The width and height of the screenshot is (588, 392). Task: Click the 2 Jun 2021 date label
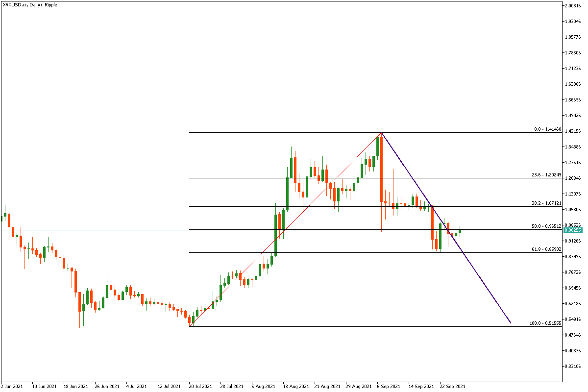(x=13, y=386)
